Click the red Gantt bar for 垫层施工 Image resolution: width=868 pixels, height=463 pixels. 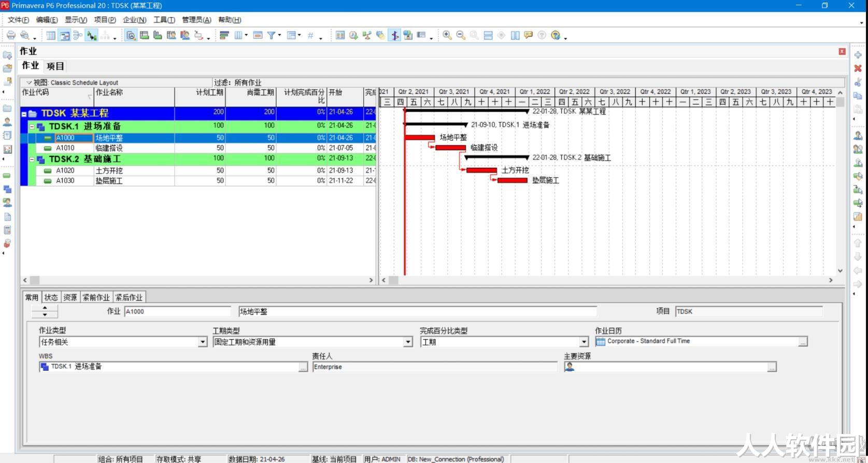point(512,180)
